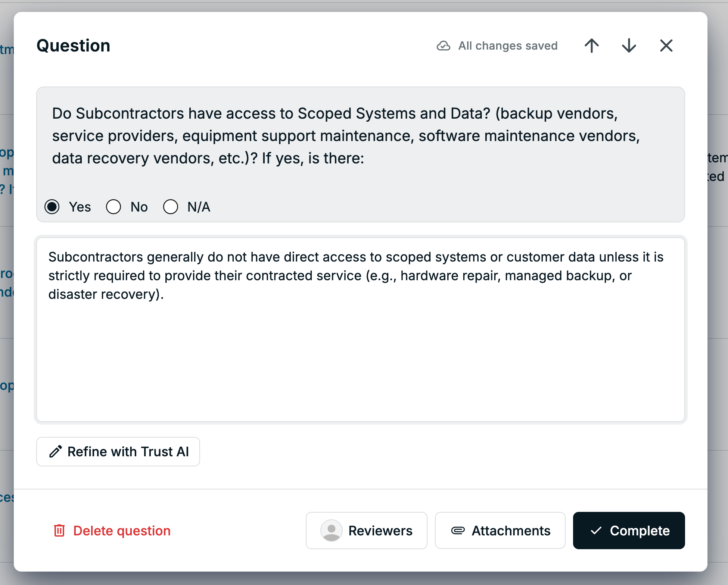Click the Subcontractors question text
This screenshot has width=728, height=585.
tap(346, 136)
